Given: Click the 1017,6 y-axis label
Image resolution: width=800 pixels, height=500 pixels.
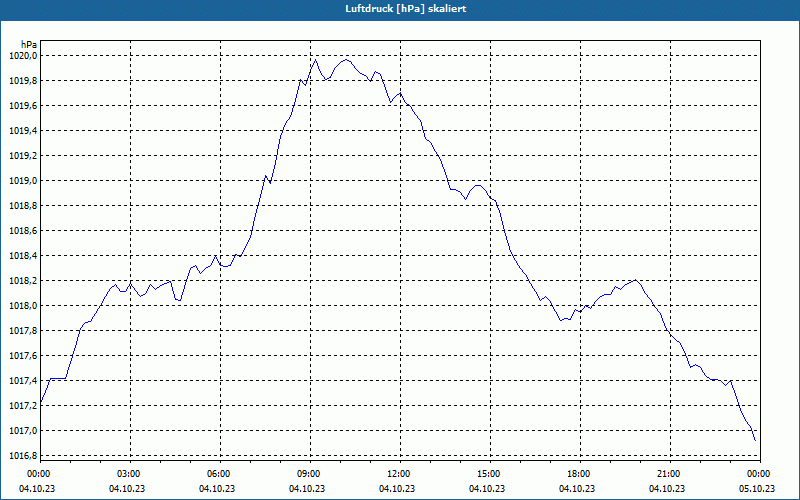Looking at the screenshot, I should 23,356.
